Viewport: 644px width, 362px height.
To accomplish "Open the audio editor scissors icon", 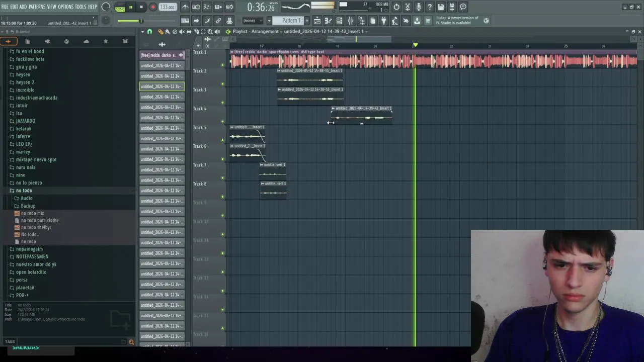I will pyautogui.click(x=408, y=7).
